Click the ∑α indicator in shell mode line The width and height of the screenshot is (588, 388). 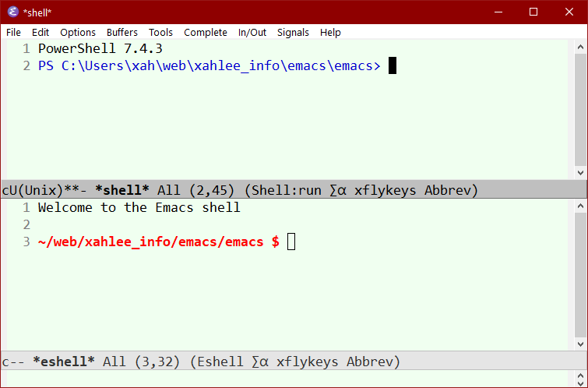338,190
